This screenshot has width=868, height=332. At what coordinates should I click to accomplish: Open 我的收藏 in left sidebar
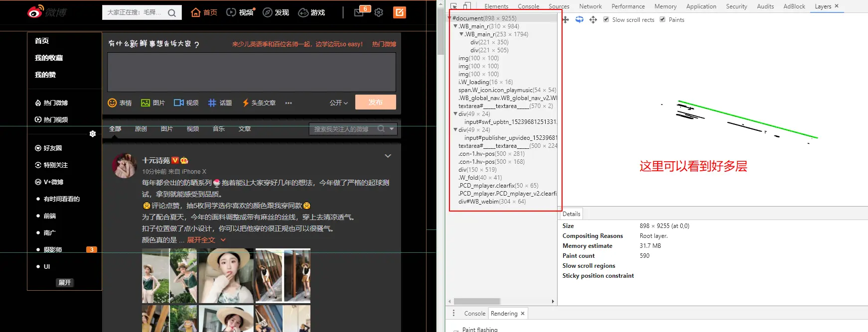point(49,58)
